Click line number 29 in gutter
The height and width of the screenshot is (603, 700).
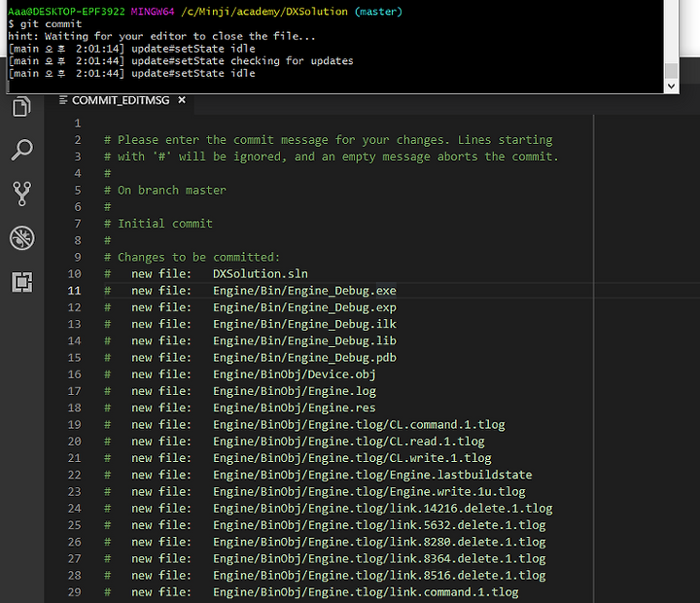click(x=74, y=592)
